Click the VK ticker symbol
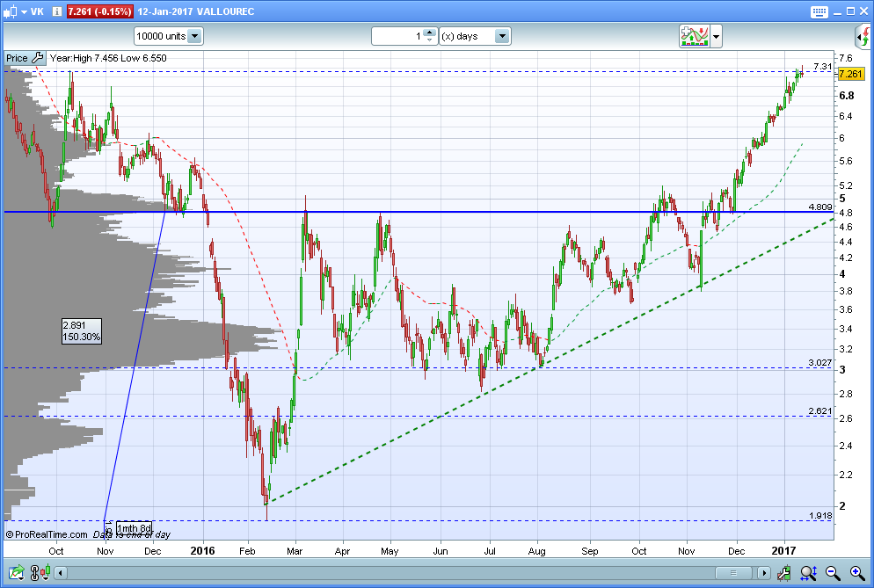 (x=37, y=11)
